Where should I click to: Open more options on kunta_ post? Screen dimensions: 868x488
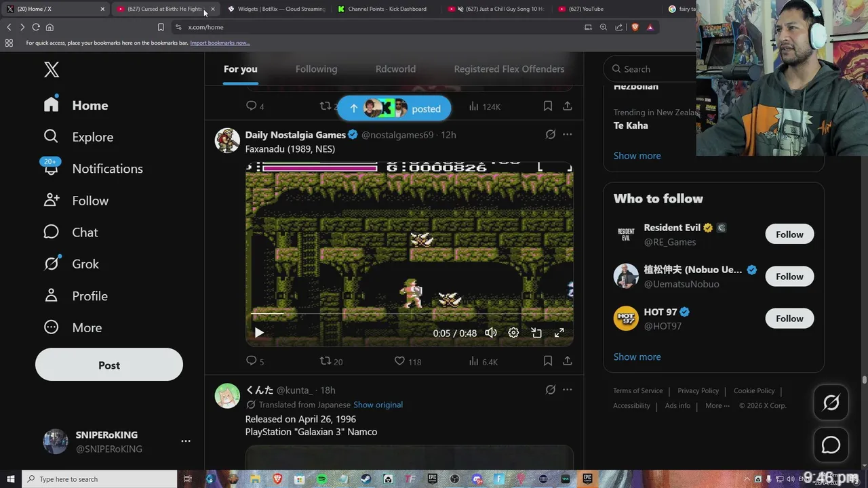tap(567, 390)
